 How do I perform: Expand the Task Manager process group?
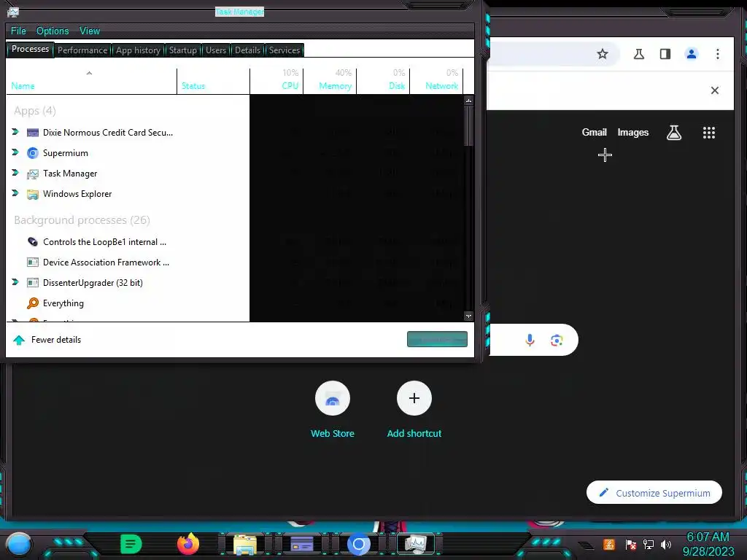15,173
